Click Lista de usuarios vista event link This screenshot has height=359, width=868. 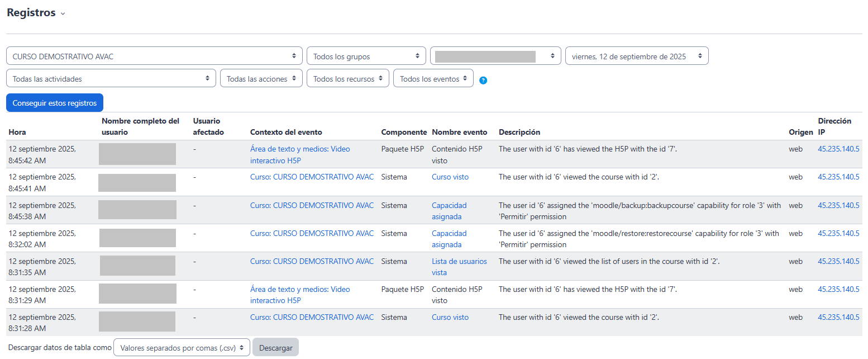459,267
